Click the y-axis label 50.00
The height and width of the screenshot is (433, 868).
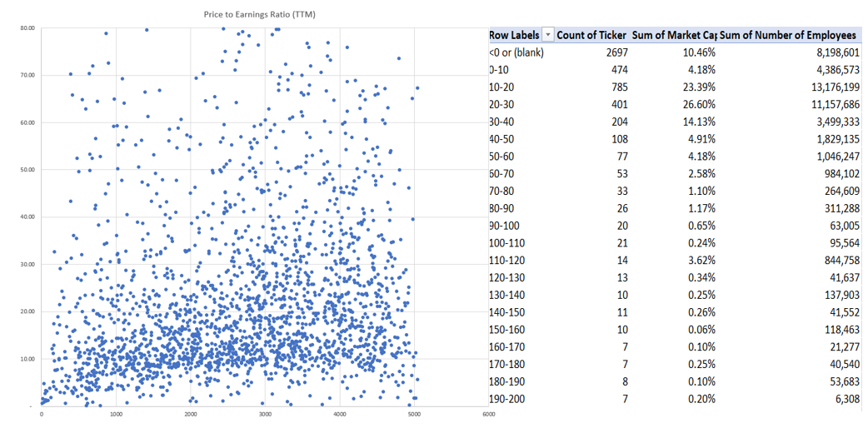tap(28, 169)
